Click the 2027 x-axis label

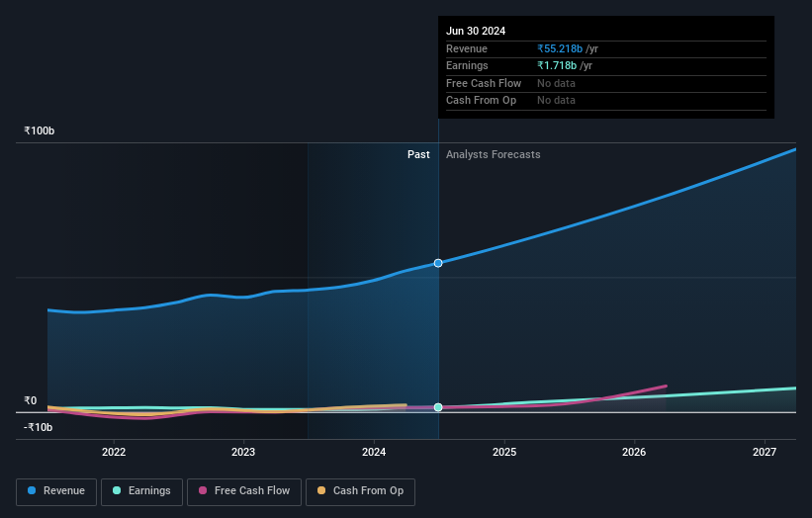[x=765, y=453]
